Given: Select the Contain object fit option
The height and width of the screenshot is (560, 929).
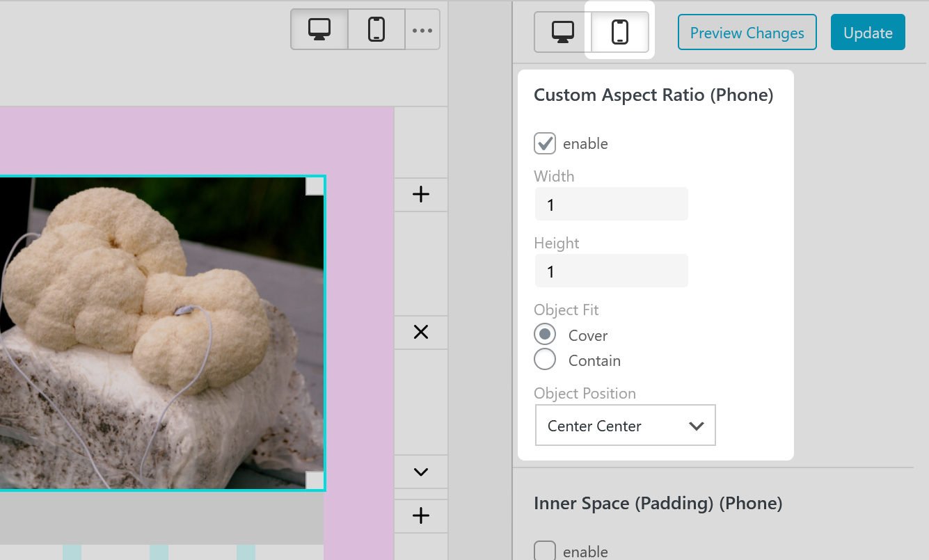Looking at the screenshot, I should [x=545, y=360].
